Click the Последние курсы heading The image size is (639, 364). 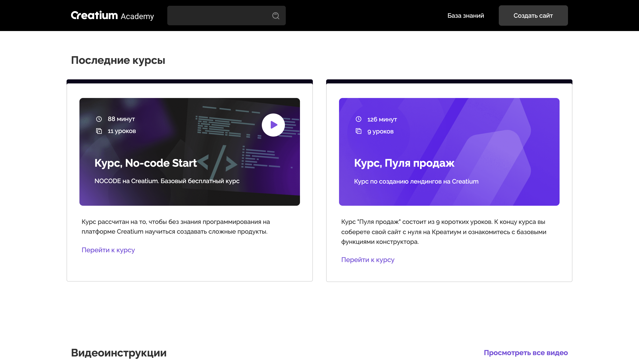118,60
